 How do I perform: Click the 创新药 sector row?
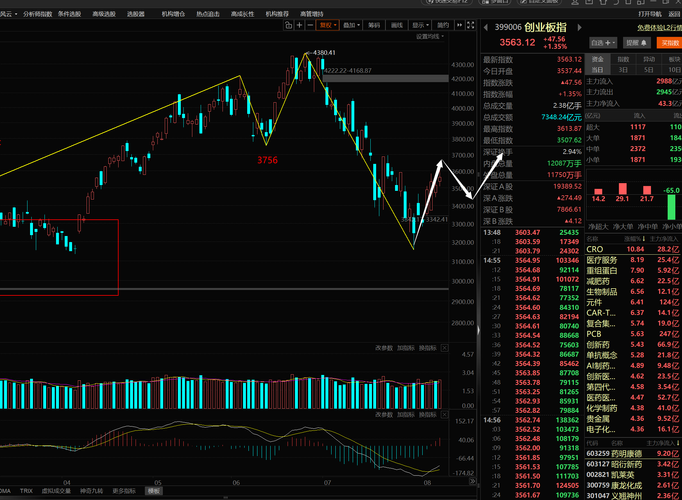click(x=633, y=345)
